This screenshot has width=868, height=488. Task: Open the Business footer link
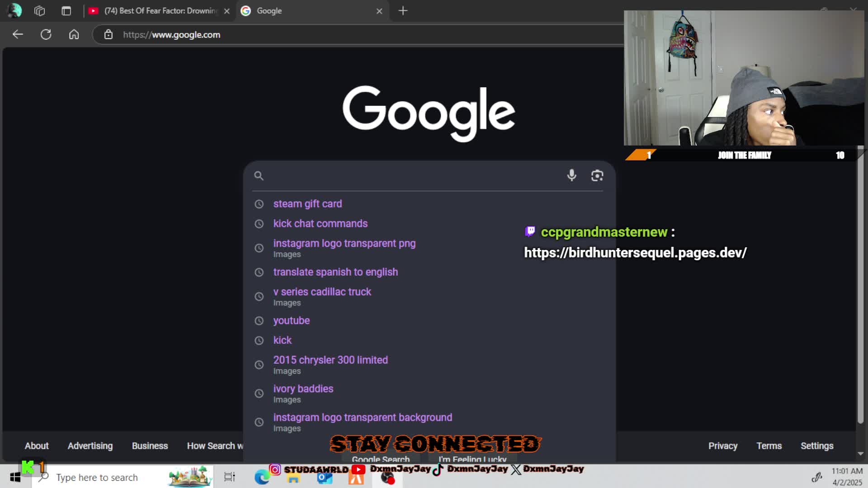tap(150, 446)
